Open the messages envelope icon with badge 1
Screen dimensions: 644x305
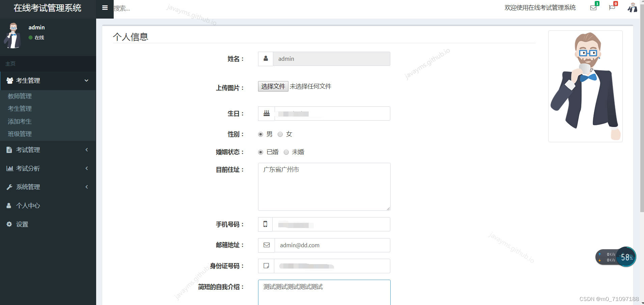point(593,7)
